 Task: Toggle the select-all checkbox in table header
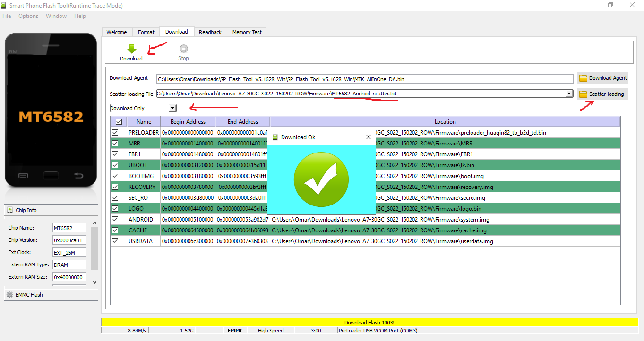(119, 122)
